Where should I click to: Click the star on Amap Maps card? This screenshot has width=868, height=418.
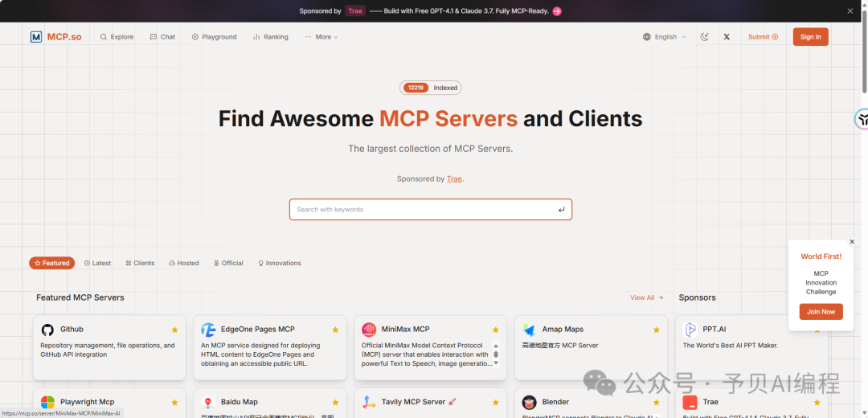click(x=656, y=330)
